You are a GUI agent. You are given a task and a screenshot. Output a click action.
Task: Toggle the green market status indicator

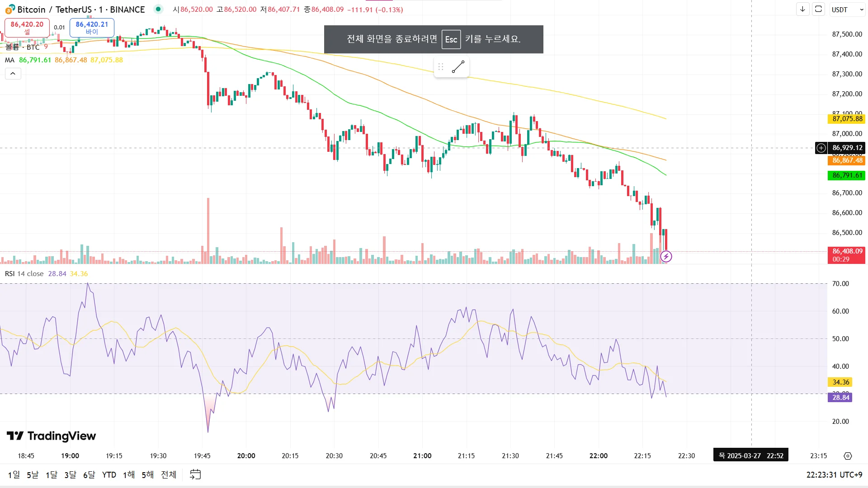click(158, 9)
